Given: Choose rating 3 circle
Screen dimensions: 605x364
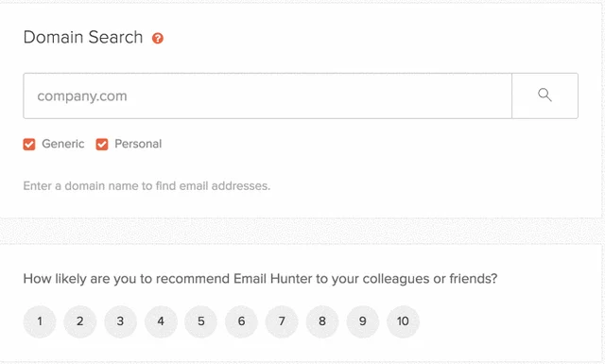Looking at the screenshot, I should (120, 321).
